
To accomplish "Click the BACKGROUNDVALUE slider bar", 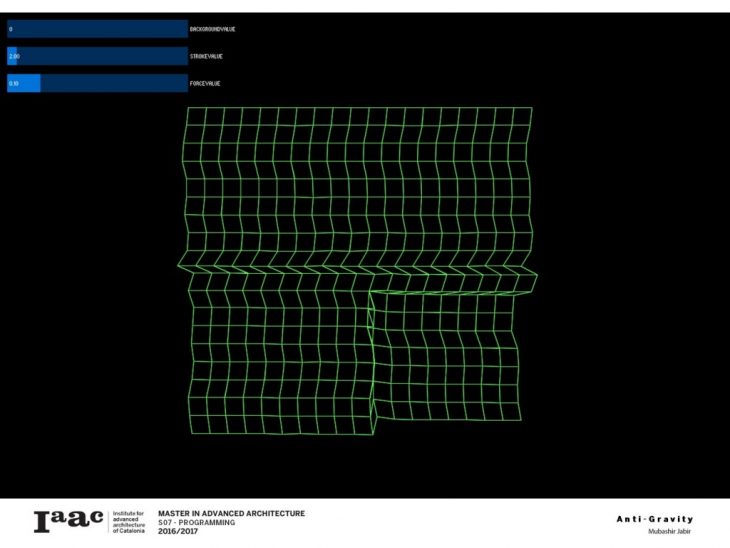I will pos(98,29).
